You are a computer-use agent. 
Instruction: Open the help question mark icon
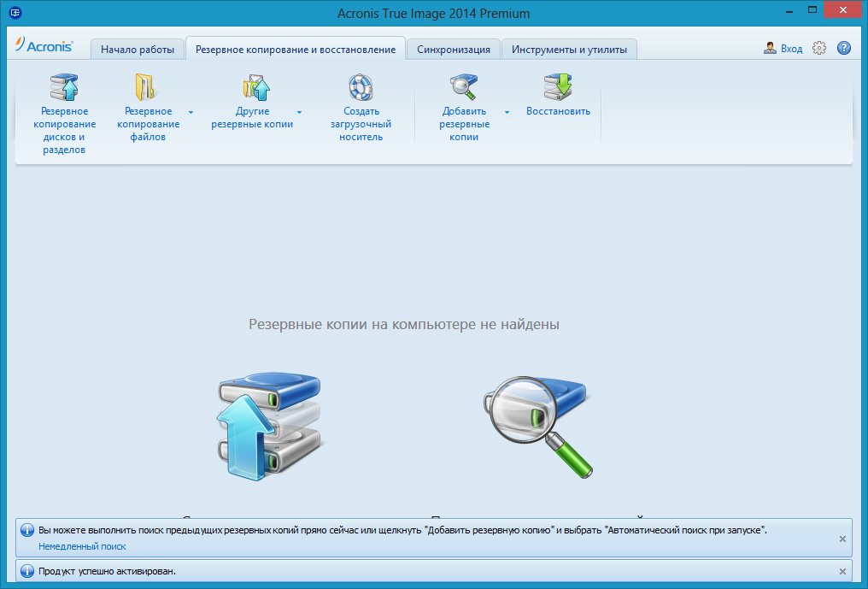pos(843,48)
